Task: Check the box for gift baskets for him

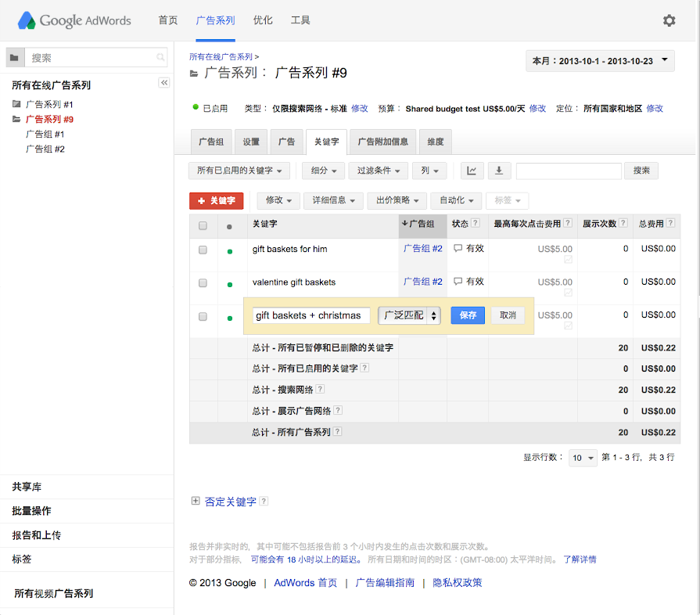Action: coord(203,250)
